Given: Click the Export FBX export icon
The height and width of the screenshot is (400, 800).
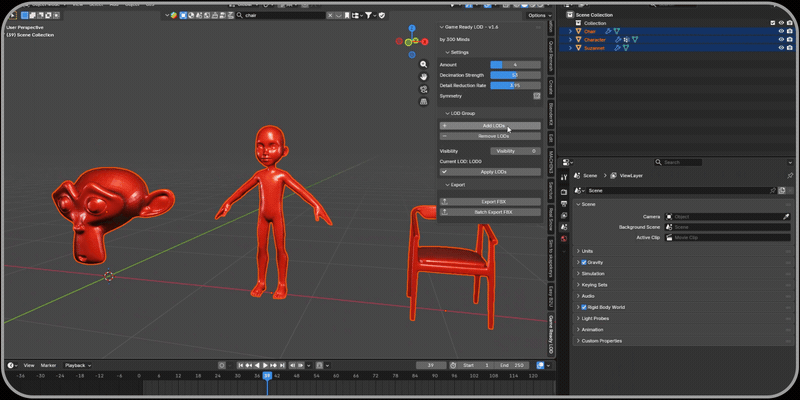Looking at the screenshot, I should pos(444,202).
